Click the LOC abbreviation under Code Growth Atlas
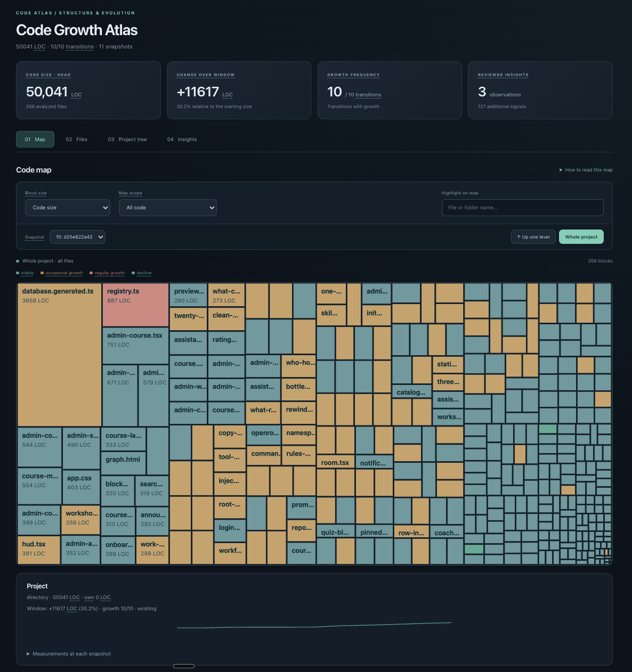The height and width of the screenshot is (672, 632). click(40, 47)
